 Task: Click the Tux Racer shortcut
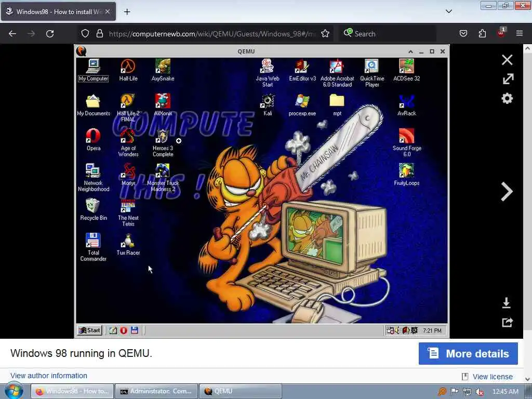pyautogui.click(x=128, y=244)
